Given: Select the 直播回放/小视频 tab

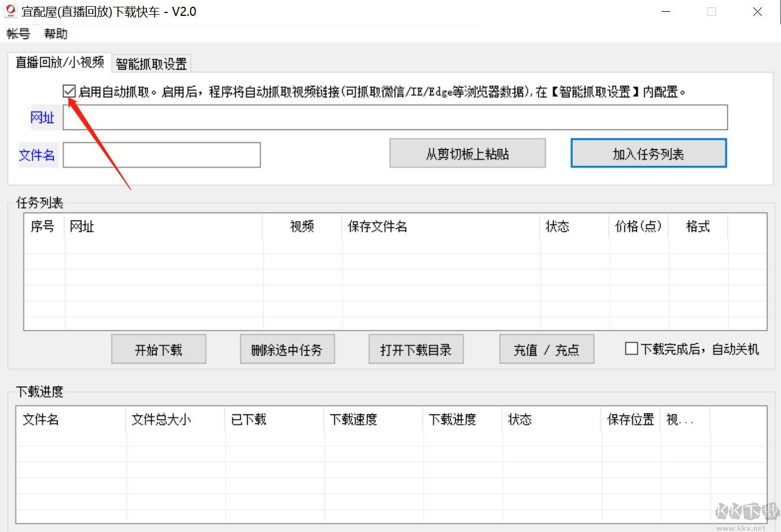Looking at the screenshot, I should pyautogui.click(x=59, y=63).
